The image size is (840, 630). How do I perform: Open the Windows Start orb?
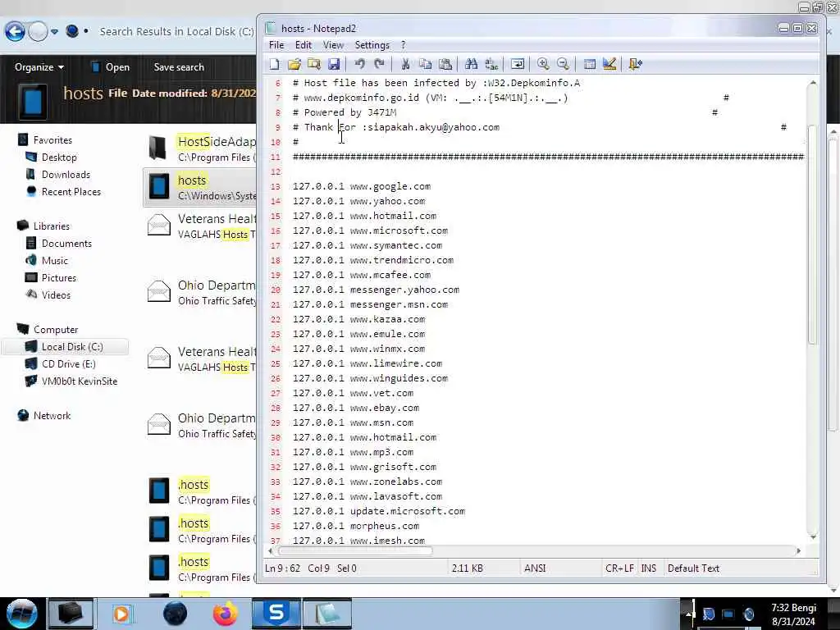(21, 614)
